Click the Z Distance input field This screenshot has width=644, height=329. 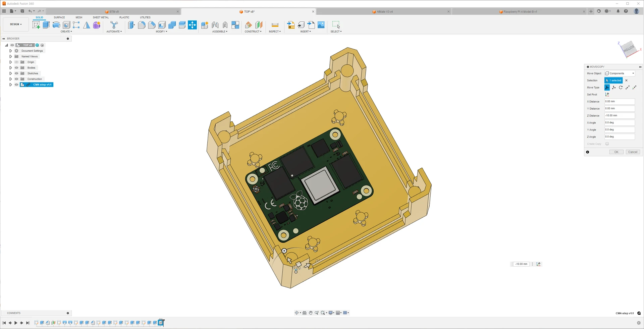[x=619, y=116]
